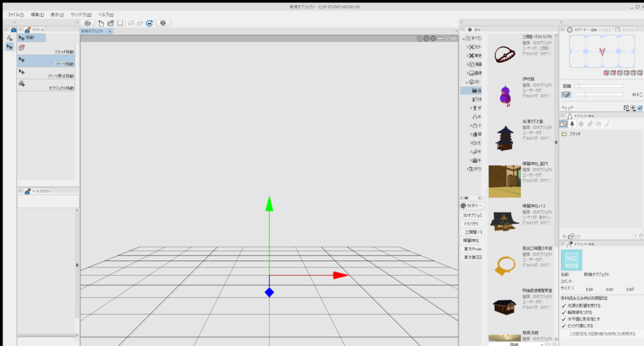Collapse the 3D category in material tree
Screen dimensions: 644x346
click(467, 82)
